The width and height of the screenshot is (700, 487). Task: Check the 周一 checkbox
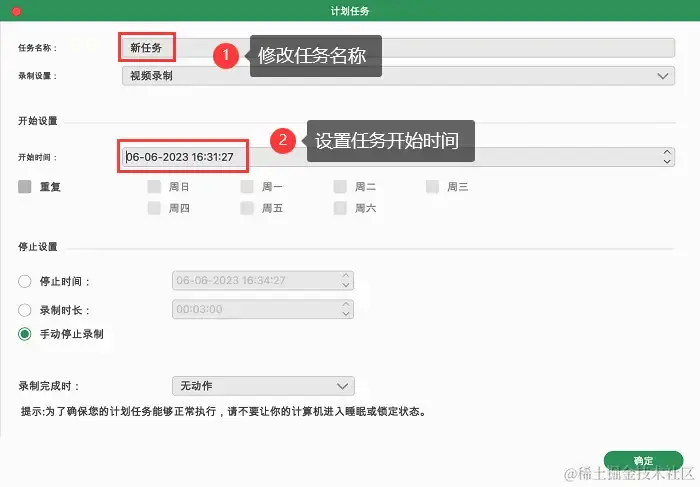click(247, 187)
